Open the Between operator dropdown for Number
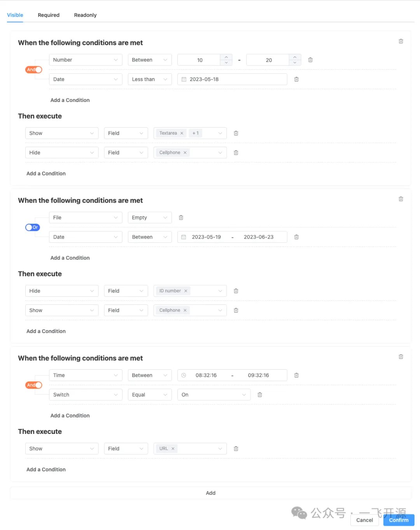This screenshot has height=530, width=420. 150,60
